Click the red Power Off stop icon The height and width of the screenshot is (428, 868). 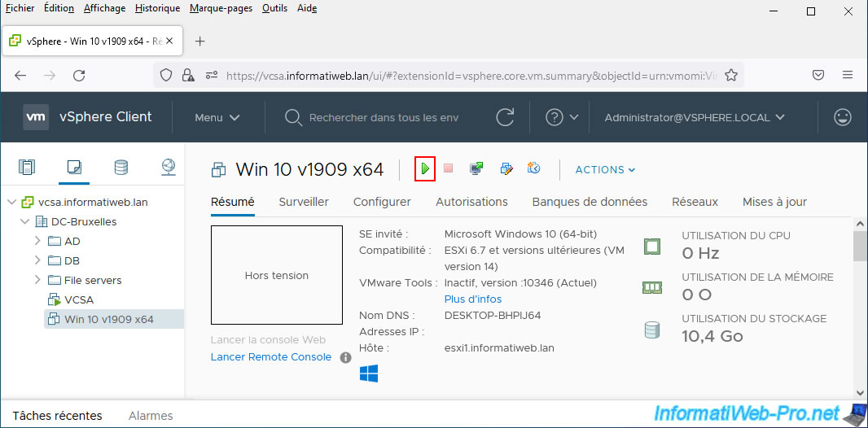(x=448, y=169)
